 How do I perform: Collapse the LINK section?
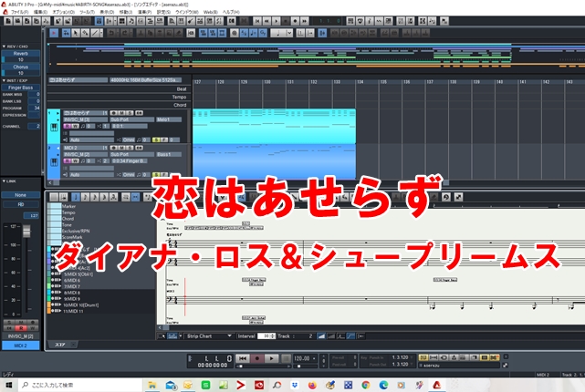[4, 181]
